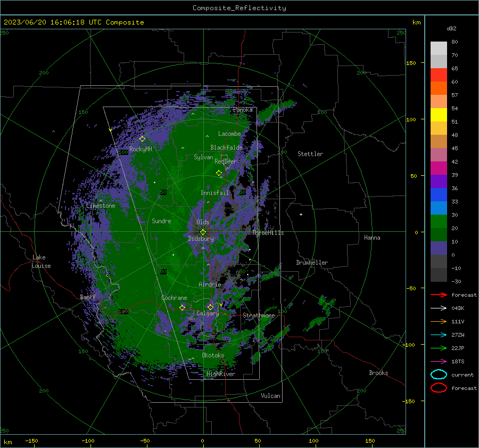The width and height of the screenshot is (479, 448).
Task: Click the Okotoks city label
Action: point(213,355)
